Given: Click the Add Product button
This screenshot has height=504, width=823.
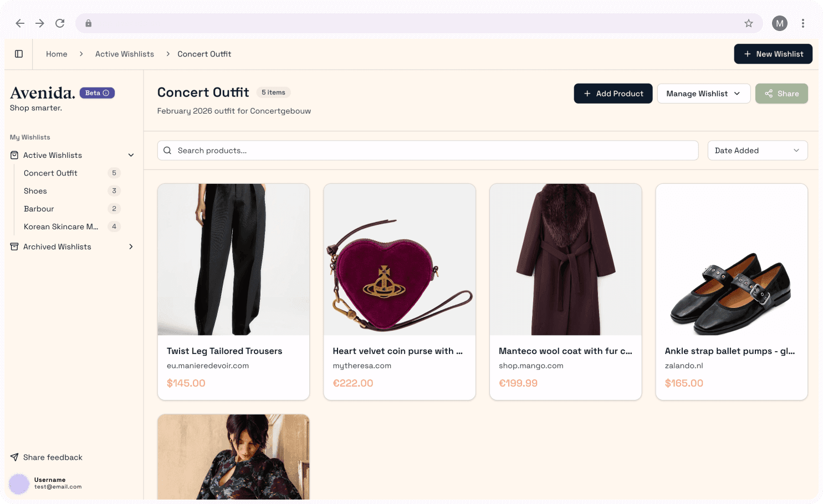Looking at the screenshot, I should 613,94.
